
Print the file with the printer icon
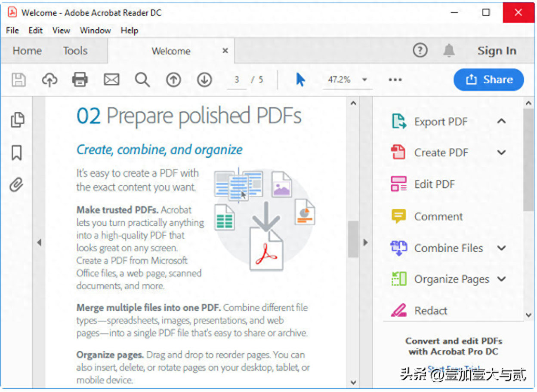[x=80, y=80]
